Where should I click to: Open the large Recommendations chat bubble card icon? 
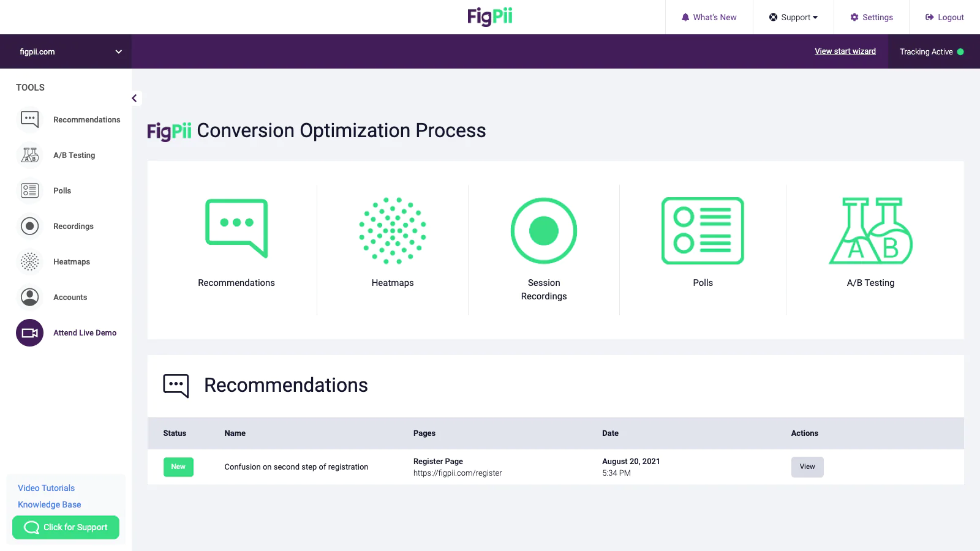tap(236, 228)
